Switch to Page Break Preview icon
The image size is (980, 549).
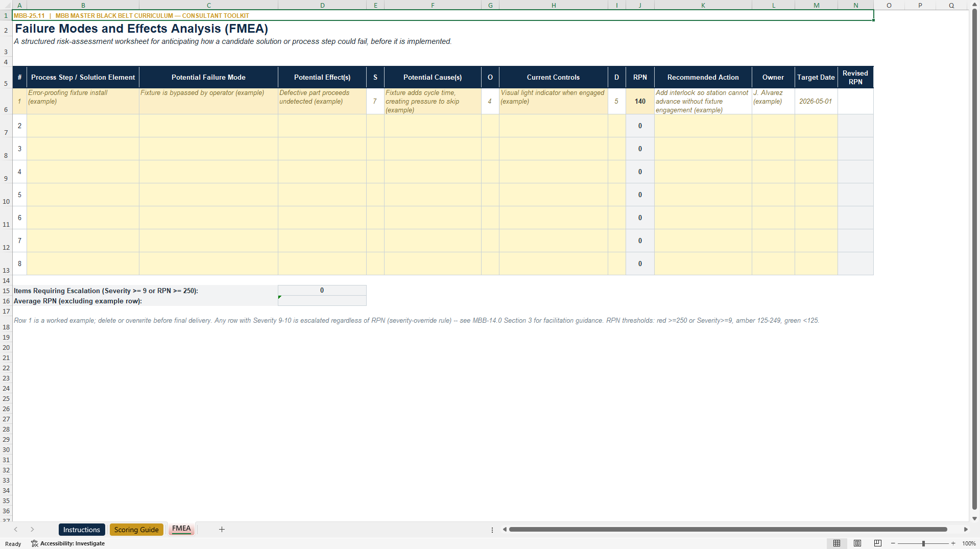click(878, 543)
